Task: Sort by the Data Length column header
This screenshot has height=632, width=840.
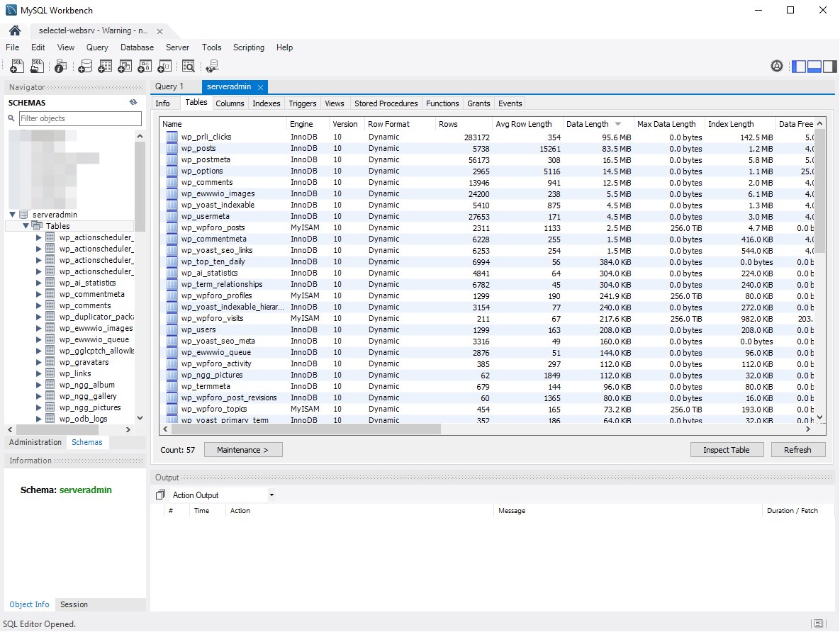Action: 598,124
